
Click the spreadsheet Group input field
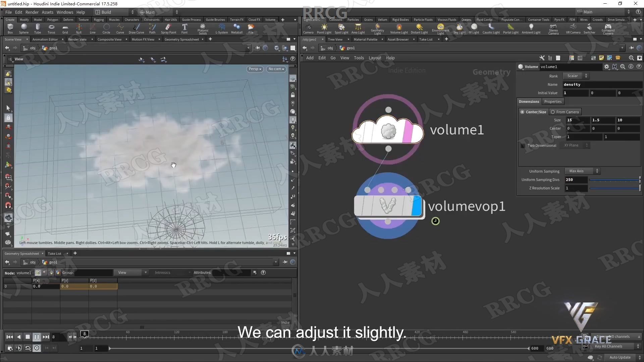click(93, 273)
